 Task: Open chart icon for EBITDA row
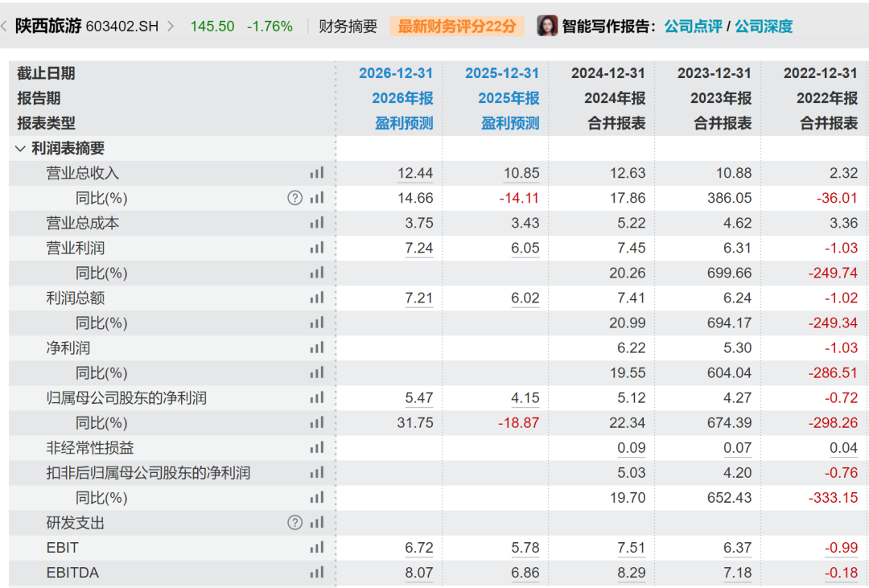[317, 572]
